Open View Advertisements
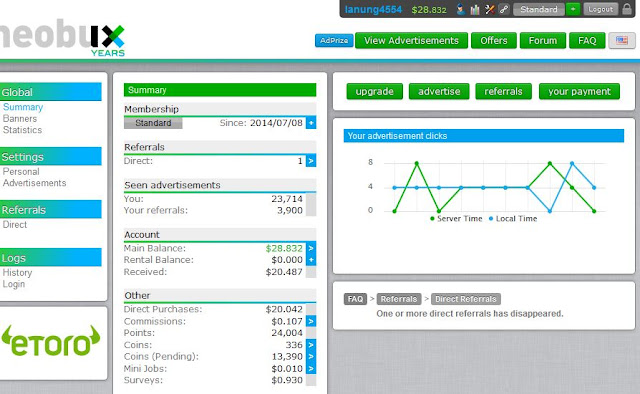640x394 pixels. click(411, 40)
